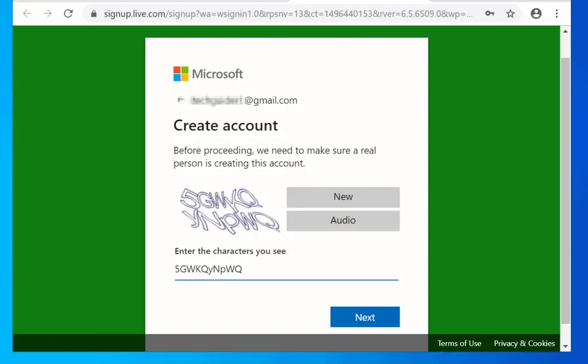The width and height of the screenshot is (588, 364).
Task: Click the browser back arrow icon
Action: tap(27, 13)
